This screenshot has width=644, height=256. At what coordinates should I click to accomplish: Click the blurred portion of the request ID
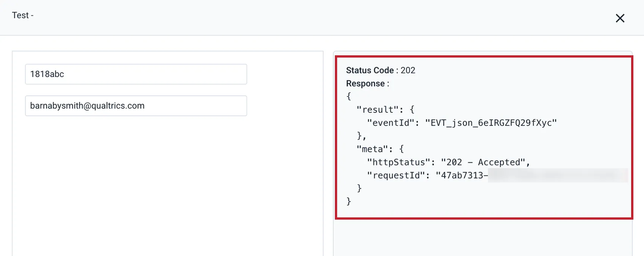[x=557, y=176]
